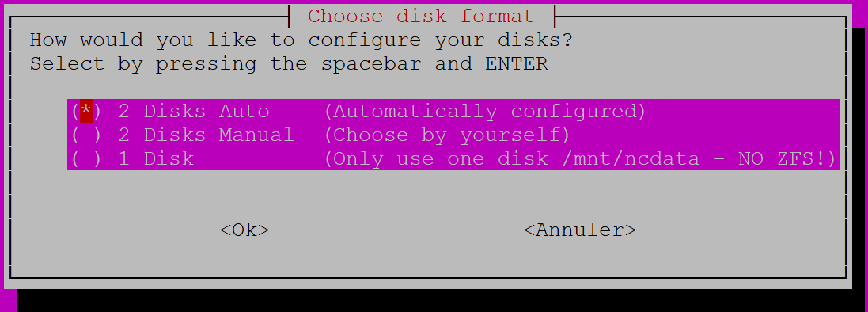Viewport: 868px width, 312px height.
Task: Click the "(Automatically configured)" description
Action: [485, 112]
